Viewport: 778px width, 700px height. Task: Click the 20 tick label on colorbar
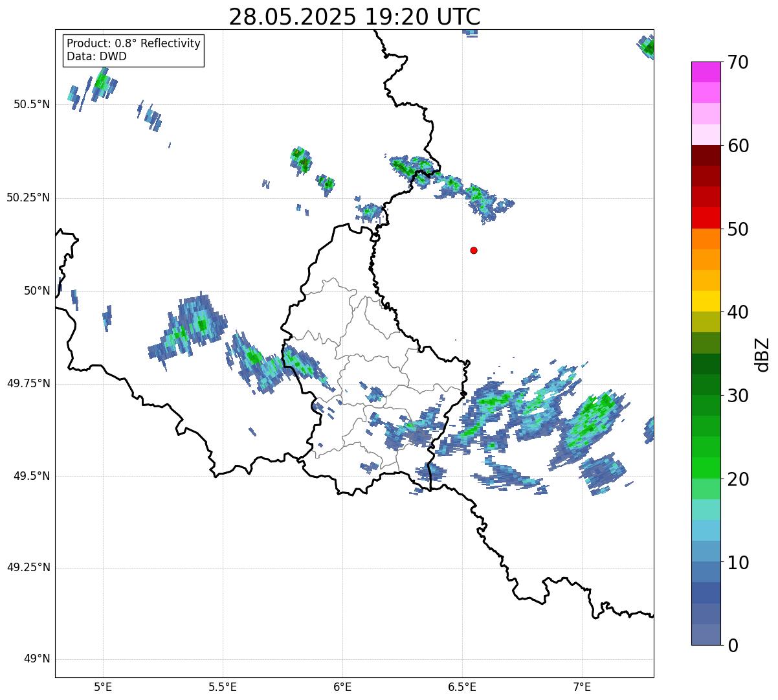(x=738, y=479)
